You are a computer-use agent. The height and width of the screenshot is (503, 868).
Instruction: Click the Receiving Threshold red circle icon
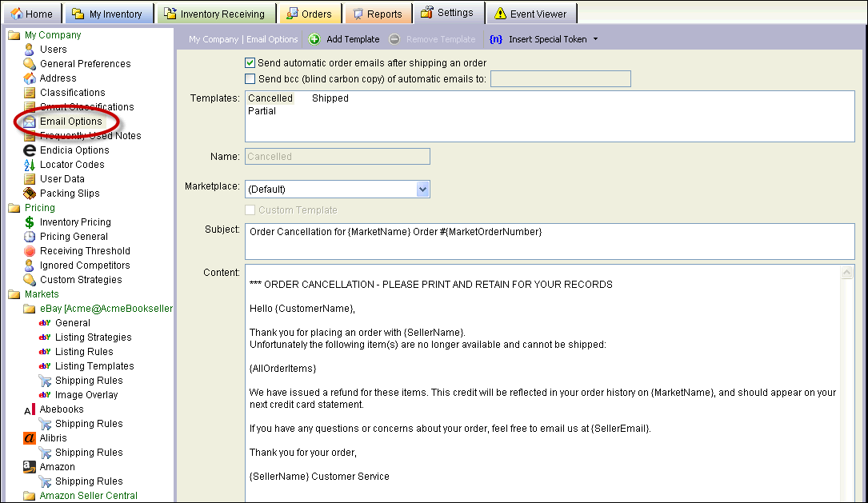click(x=30, y=251)
